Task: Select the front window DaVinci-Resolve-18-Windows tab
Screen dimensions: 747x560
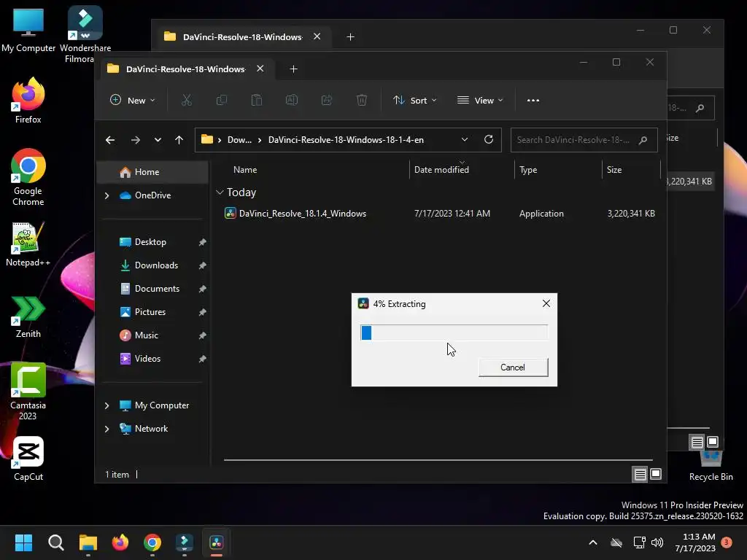Action: [186, 69]
